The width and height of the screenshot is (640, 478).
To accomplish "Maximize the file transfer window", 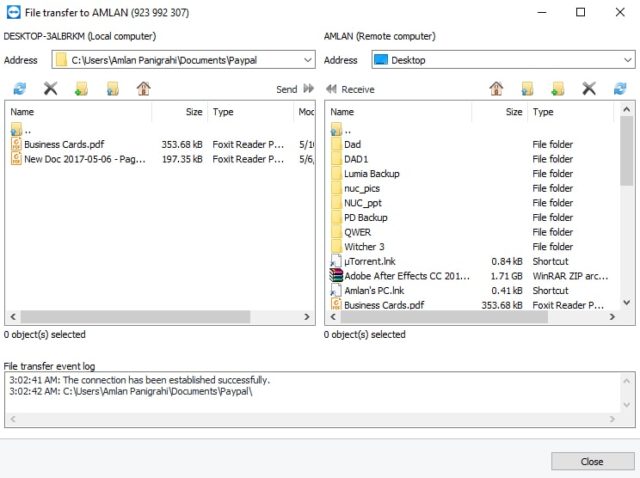I will pos(580,12).
